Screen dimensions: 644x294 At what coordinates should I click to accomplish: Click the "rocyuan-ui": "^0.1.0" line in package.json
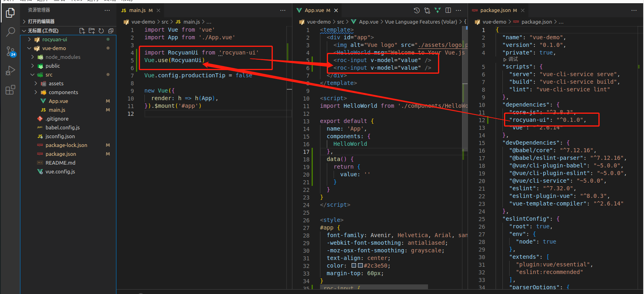548,120
